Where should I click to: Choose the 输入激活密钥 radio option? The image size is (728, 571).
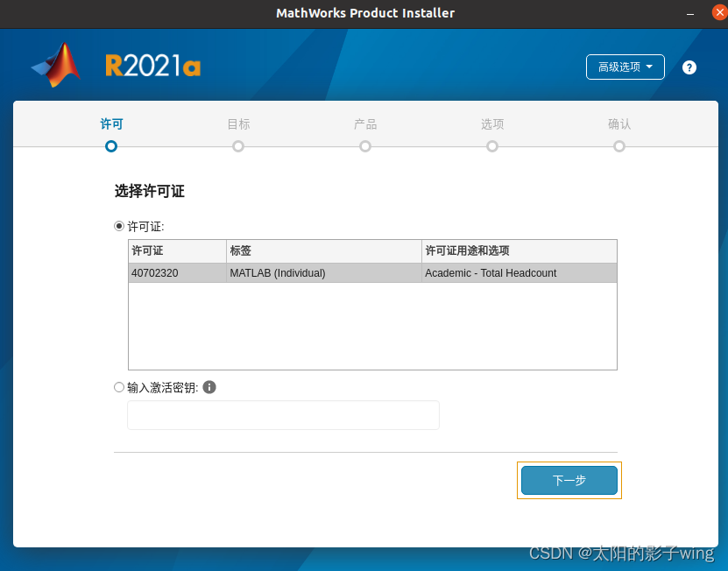pyautogui.click(x=119, y=387)
